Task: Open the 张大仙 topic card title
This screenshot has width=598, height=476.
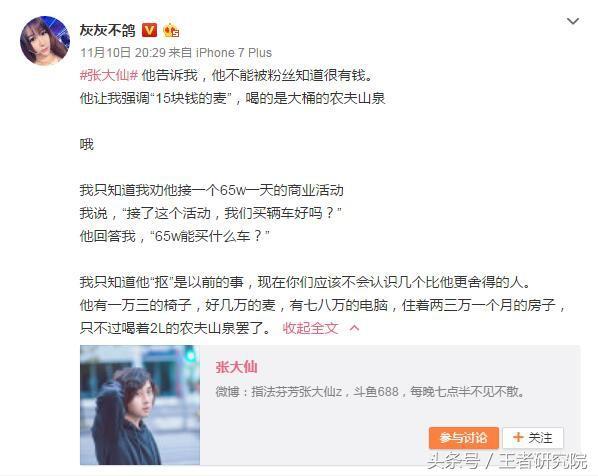Action: click(x=236, y=367)
